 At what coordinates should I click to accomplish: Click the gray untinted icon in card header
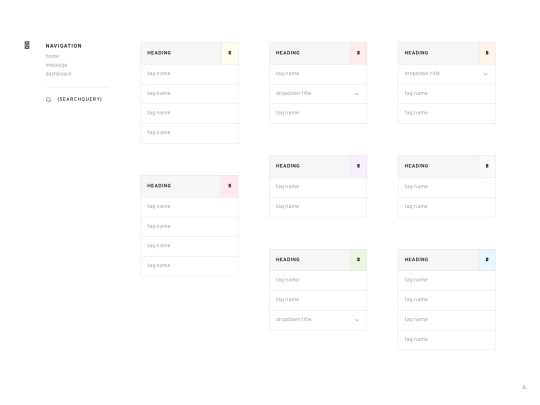[x=487, y=166]
